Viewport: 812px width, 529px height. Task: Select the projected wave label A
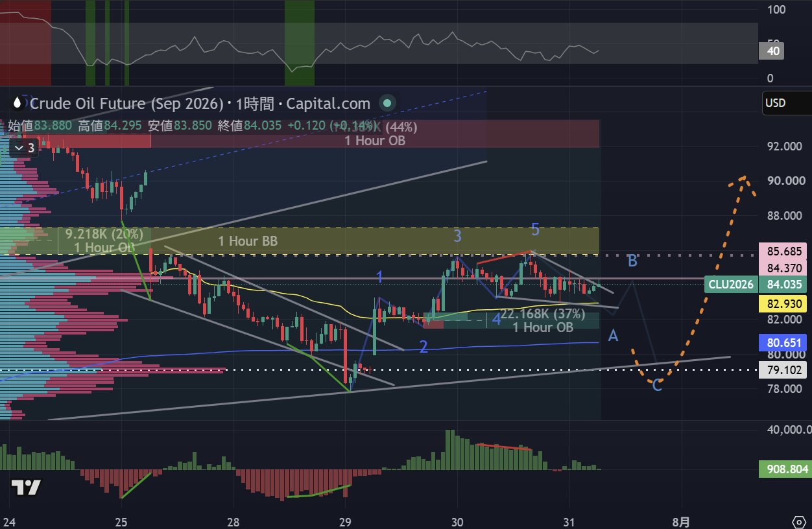613,335
